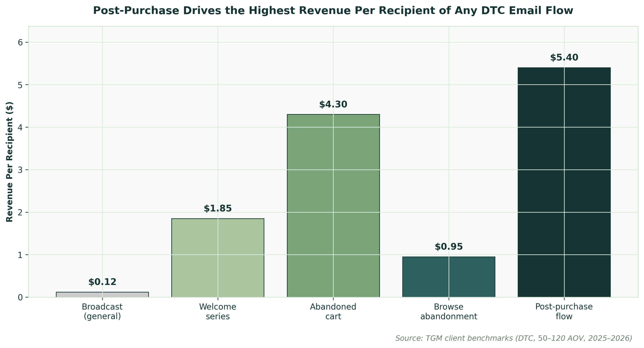Click the Revenue Per Recipient ($) axis title
The image size is (644, 348).
tap(9, 162)
